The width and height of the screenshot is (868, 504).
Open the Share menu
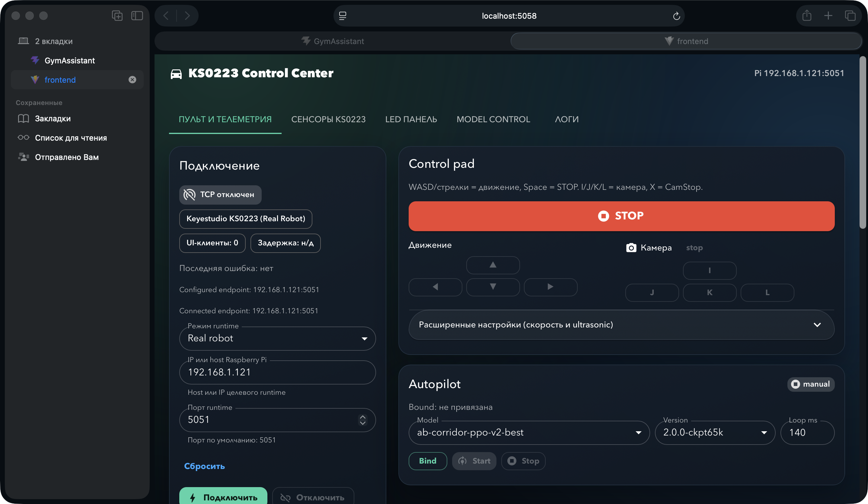click(807, 15)
